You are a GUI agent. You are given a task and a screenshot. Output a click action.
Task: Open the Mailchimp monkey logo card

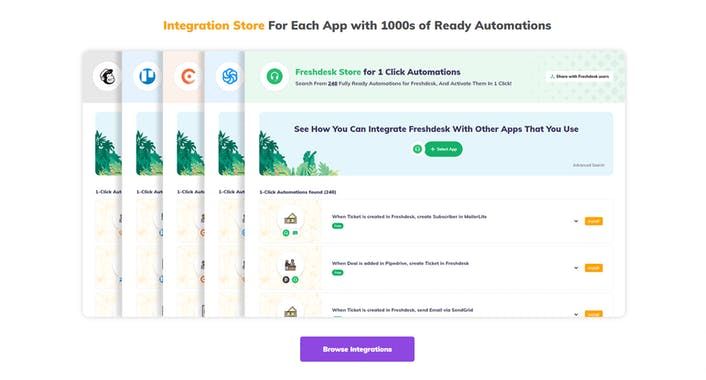107,76
